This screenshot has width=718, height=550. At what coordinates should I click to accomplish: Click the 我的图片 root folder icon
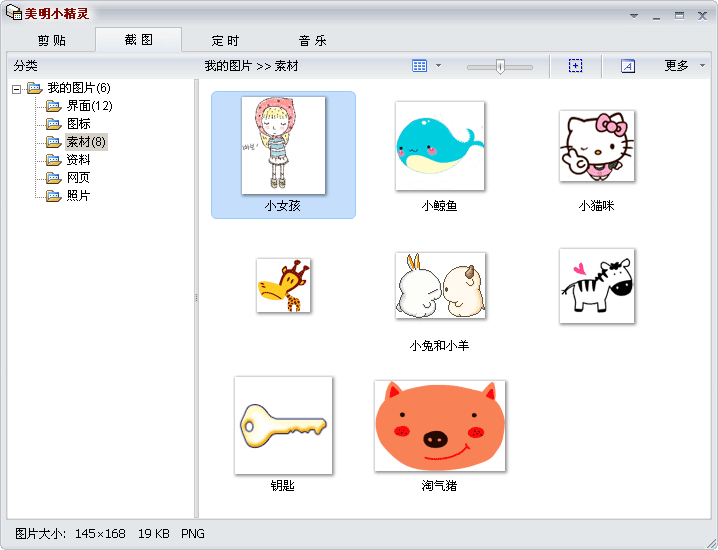[x=34, y=88]
